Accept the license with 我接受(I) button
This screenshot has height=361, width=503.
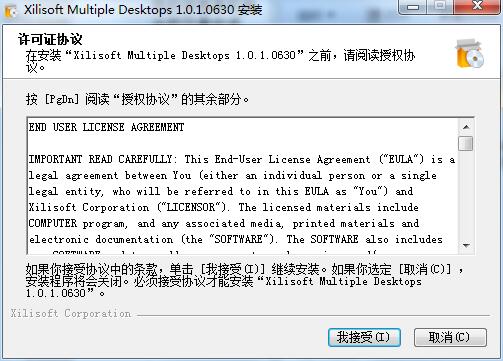point(364,337)
